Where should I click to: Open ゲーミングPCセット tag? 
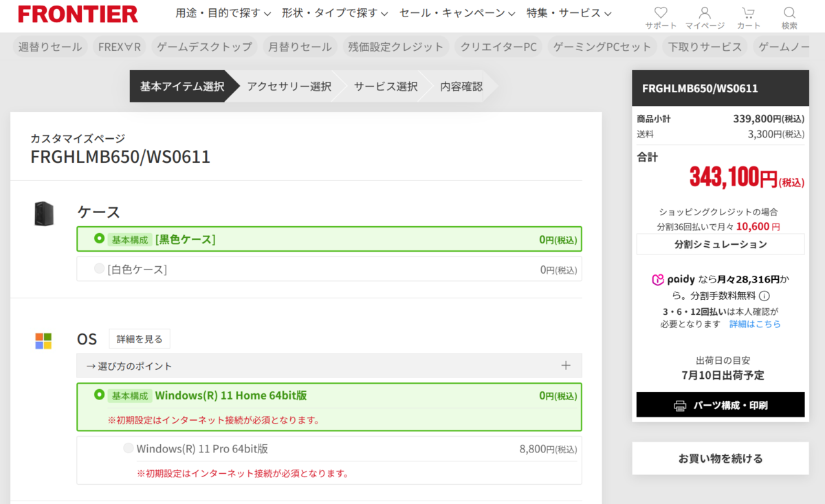click(602, 47)
